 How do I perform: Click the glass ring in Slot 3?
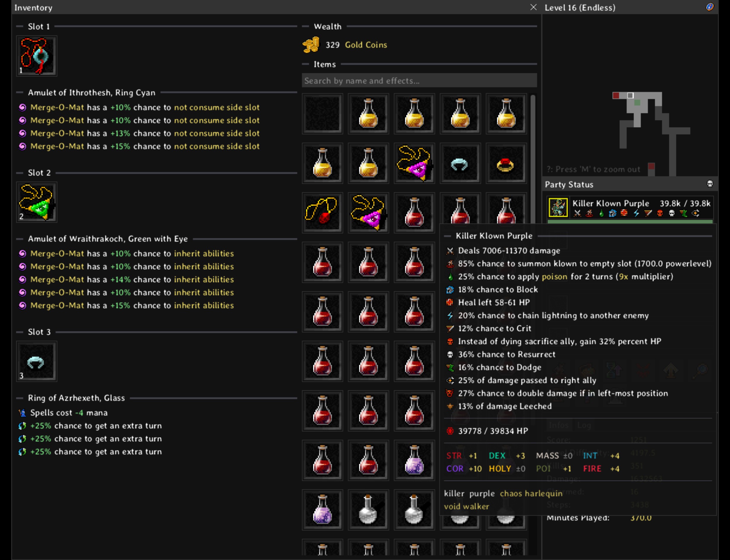click(37, 361)
